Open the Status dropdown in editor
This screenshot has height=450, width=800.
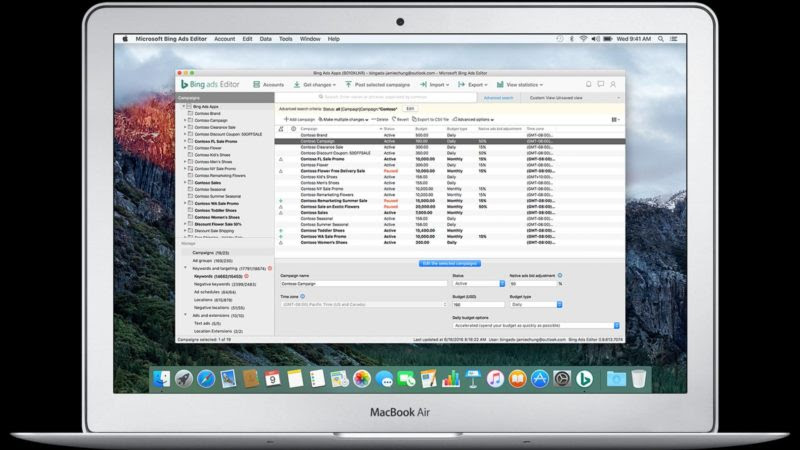(479, 284)
